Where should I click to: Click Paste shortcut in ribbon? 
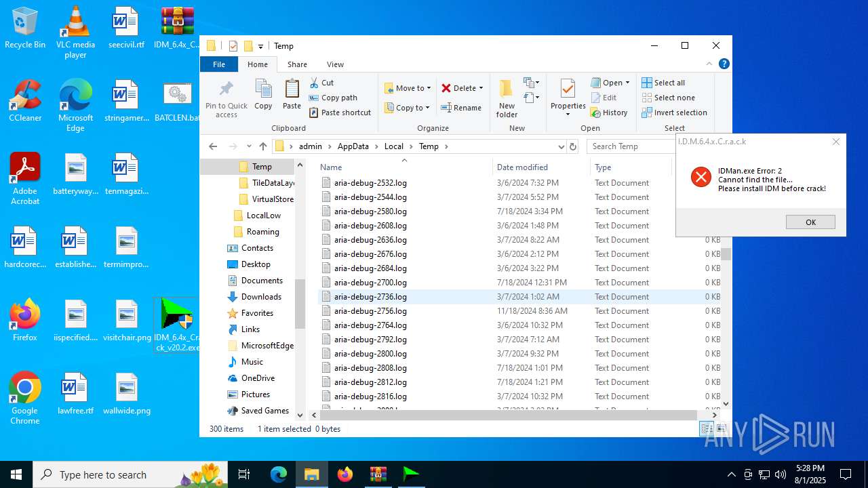click(340, 113)
